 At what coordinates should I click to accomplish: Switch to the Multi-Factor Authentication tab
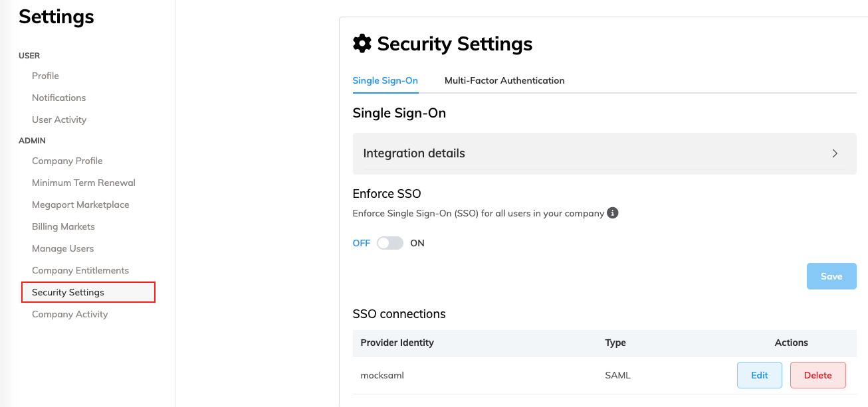[x=504, y=80]
